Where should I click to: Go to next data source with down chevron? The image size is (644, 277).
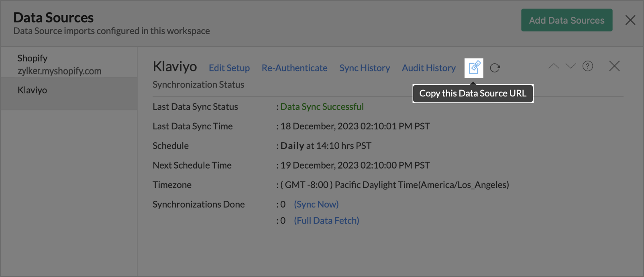click(571, 66)
